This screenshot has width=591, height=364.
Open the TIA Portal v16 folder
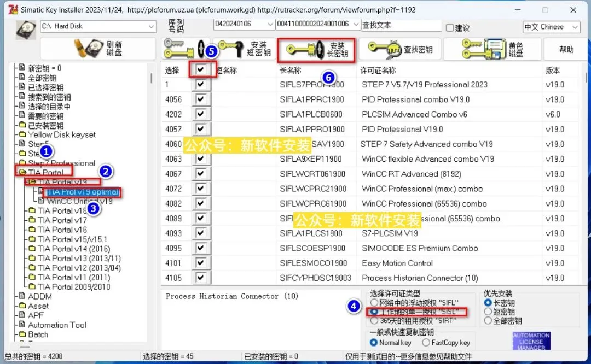point(62,230)
